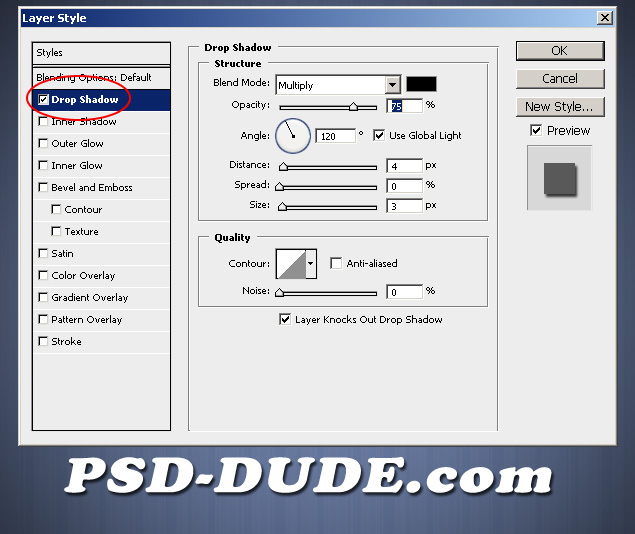Image resolution: width=635 pixels, height=534 pixels.
Task: Click the Contour curve thumbnail
Action: click(291, 264)
